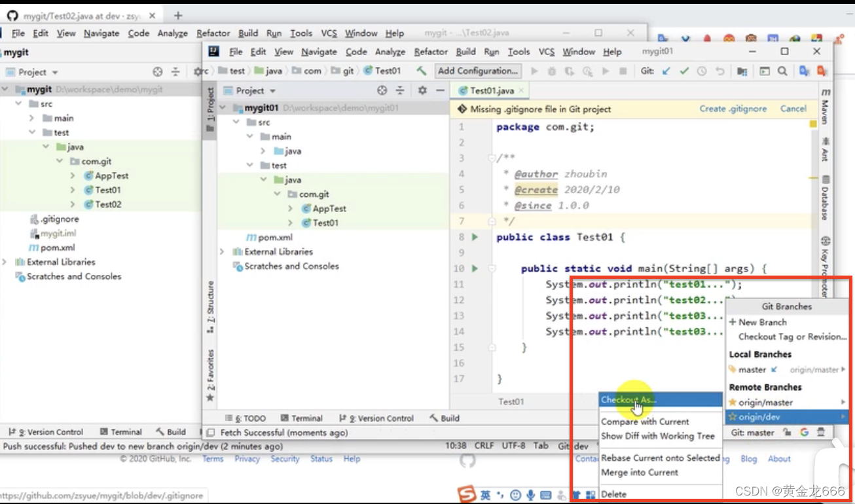Toggle the 2: Favorites tool window stripe

210,375
